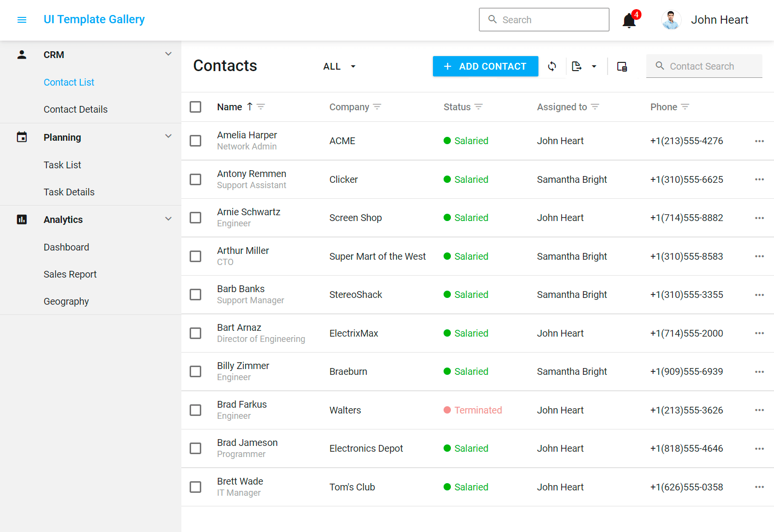Open the export format dropdown arrow
The image size is (774, 532).
[594, 66]
